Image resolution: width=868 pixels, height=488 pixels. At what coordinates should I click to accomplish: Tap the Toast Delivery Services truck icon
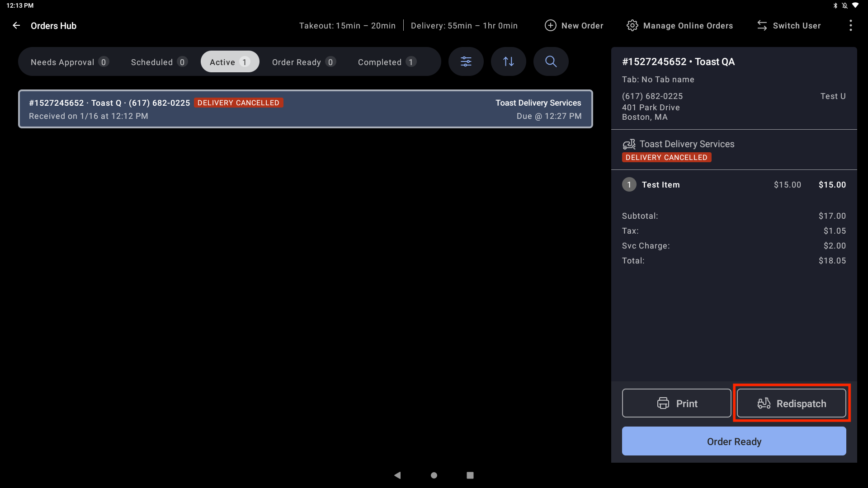tap(629, 144)
